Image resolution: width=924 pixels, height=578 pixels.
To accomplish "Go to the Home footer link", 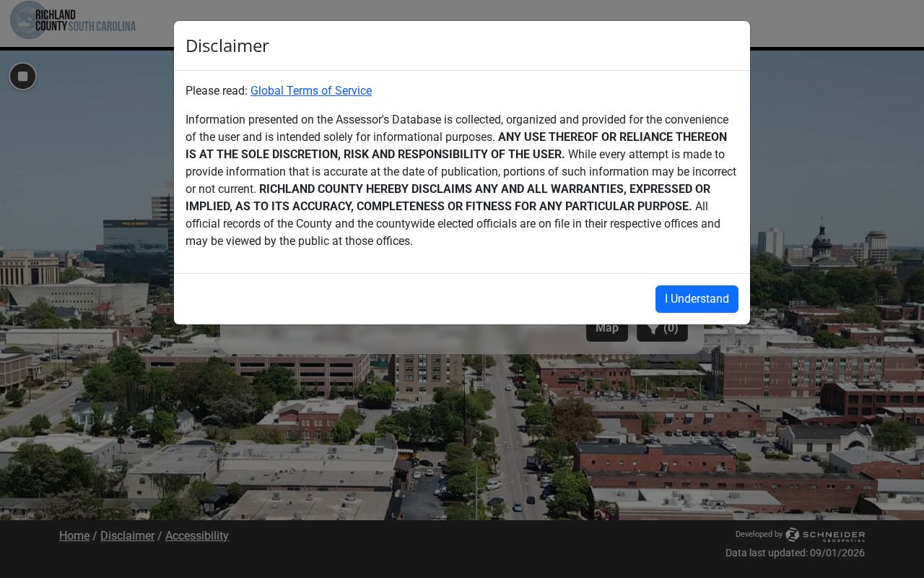I will point(74,536).
